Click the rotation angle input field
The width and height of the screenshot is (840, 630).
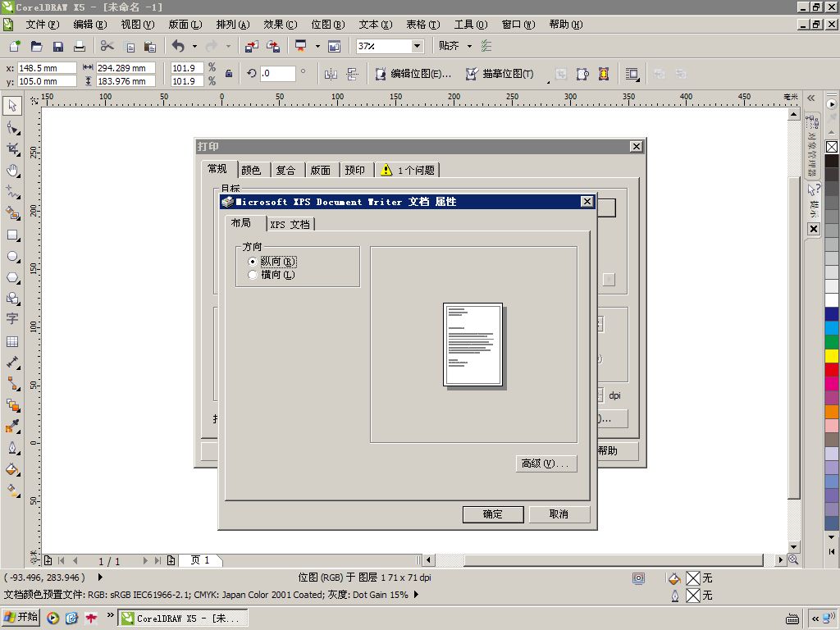pyautogui.click(x=278, y=73)
